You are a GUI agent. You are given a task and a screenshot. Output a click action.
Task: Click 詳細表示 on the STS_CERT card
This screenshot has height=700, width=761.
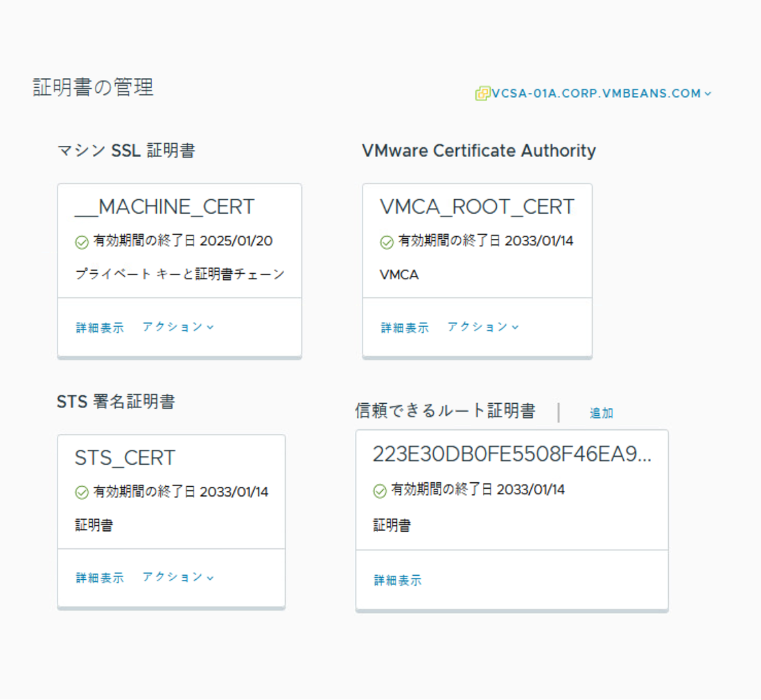pyautogui.click(x=100, y=578)
